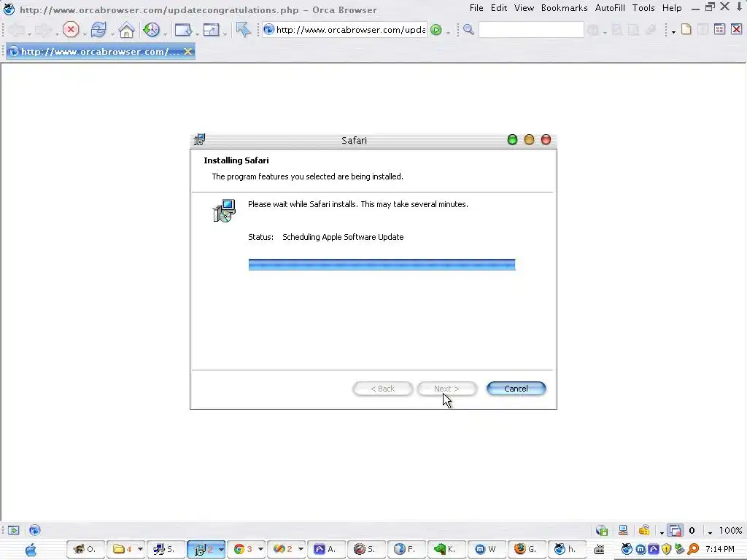The image size is (747, 560).
Task: Click the 7:14 PM taskbar clock
Action: point(720,549)
